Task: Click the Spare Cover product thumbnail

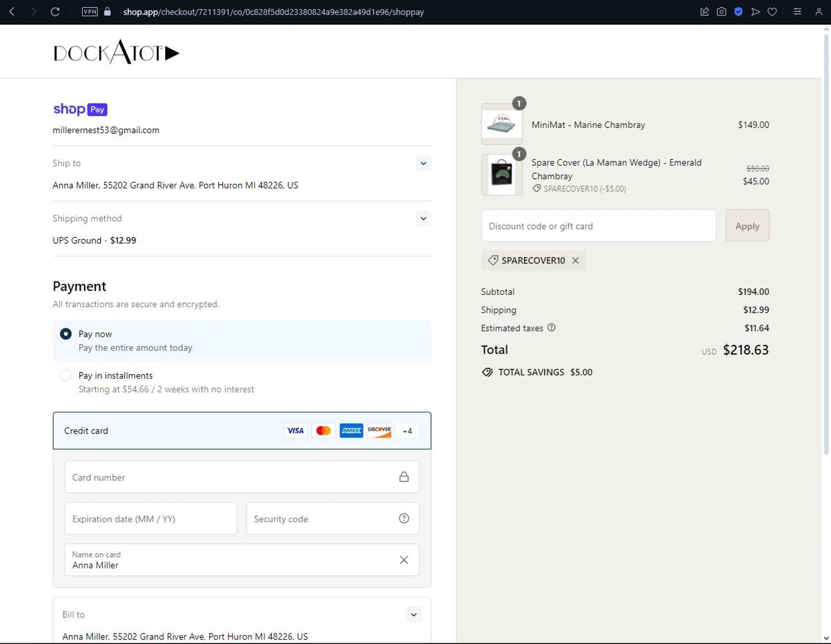Action: 502,175
